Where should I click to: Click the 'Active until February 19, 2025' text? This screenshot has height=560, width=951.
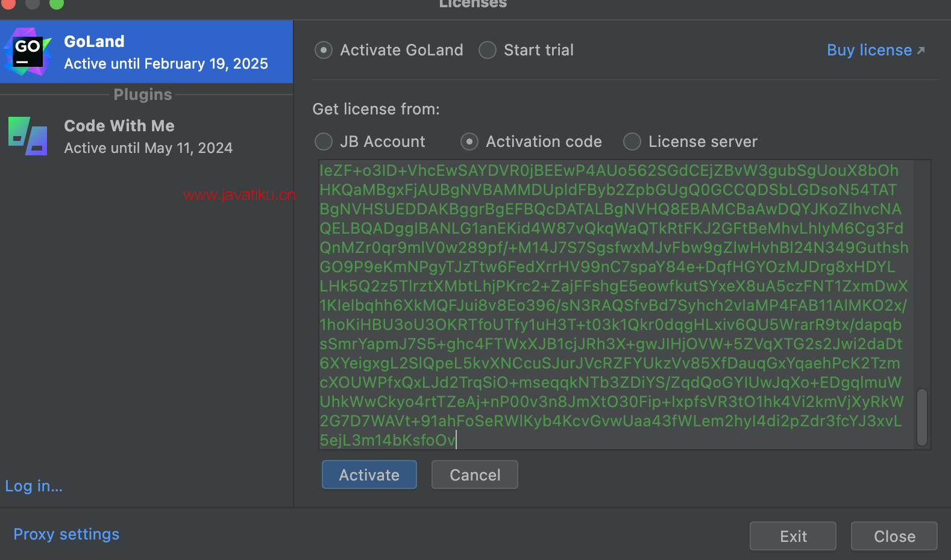pyautogui.click(x=166, y=64)
